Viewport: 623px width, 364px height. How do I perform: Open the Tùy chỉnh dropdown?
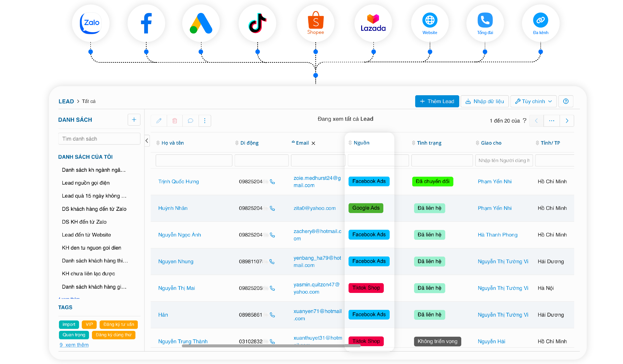click(x=533, y=101)
